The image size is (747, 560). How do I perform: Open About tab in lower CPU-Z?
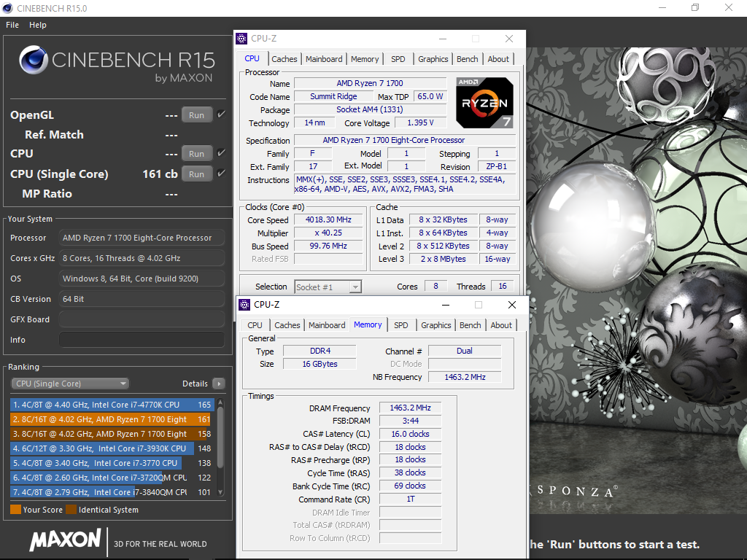pos(501,325)
